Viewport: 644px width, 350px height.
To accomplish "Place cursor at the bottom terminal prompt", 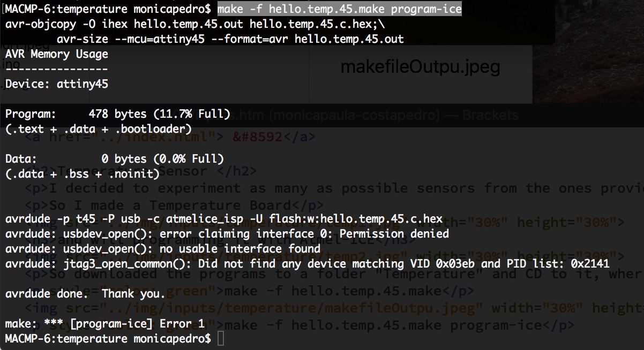I will pyautogui.click(x=221, y=339).
